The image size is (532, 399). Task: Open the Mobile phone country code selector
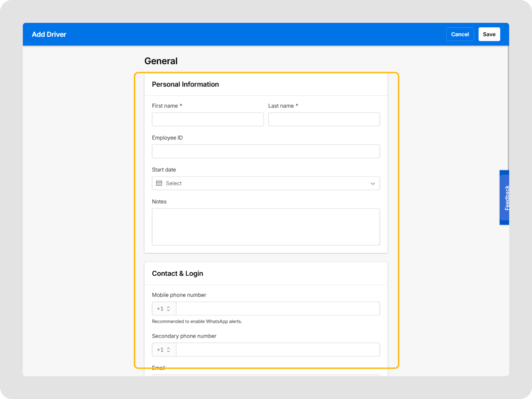point(164,309)
